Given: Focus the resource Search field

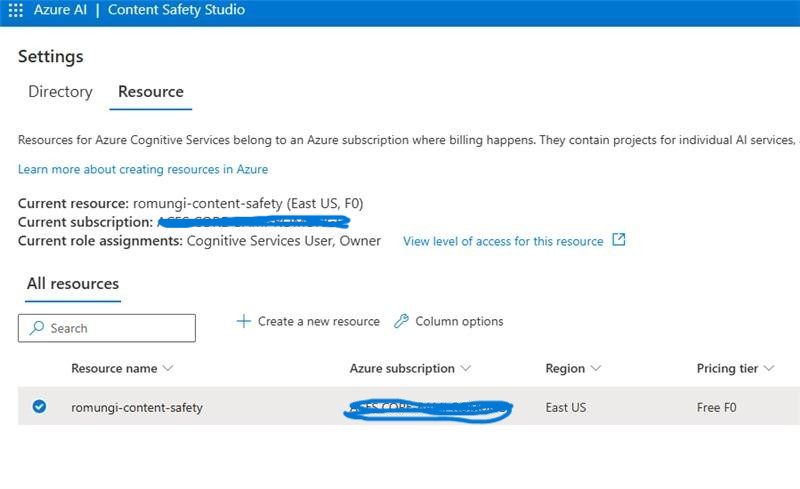Looking at the screenshot, I should coord(107,328).
